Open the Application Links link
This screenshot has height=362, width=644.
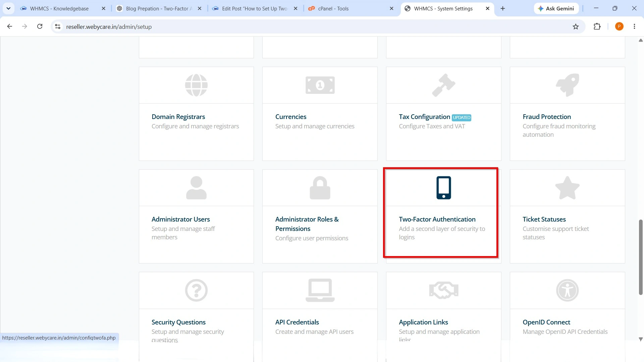(x=423, y=322)
